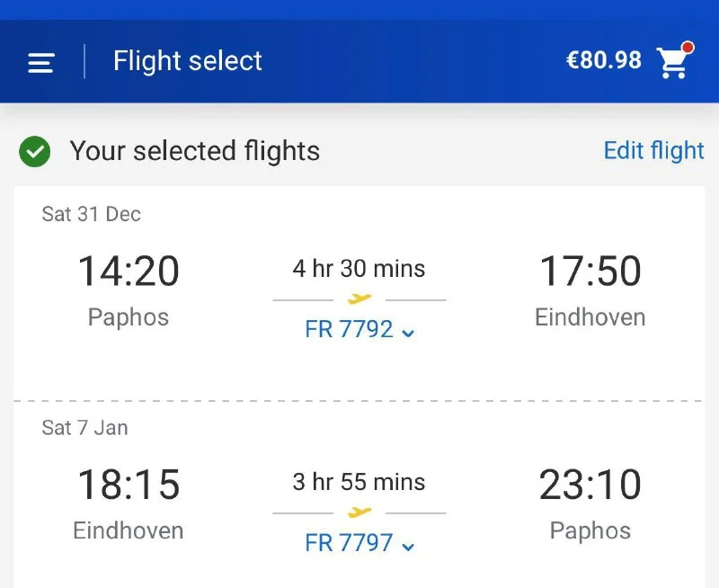Click the plane icon on the Eindhoven–Paphos flight

click(359, 512)
